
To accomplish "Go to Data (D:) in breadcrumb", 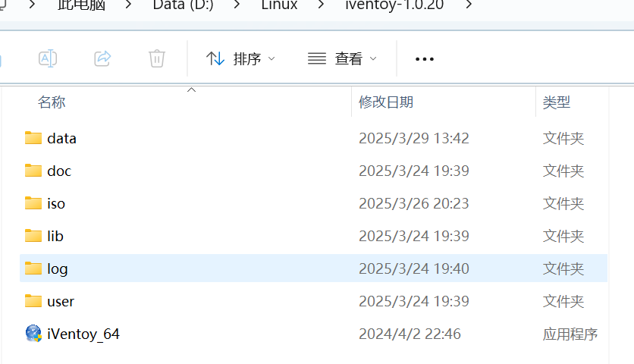I will (184, 5).
